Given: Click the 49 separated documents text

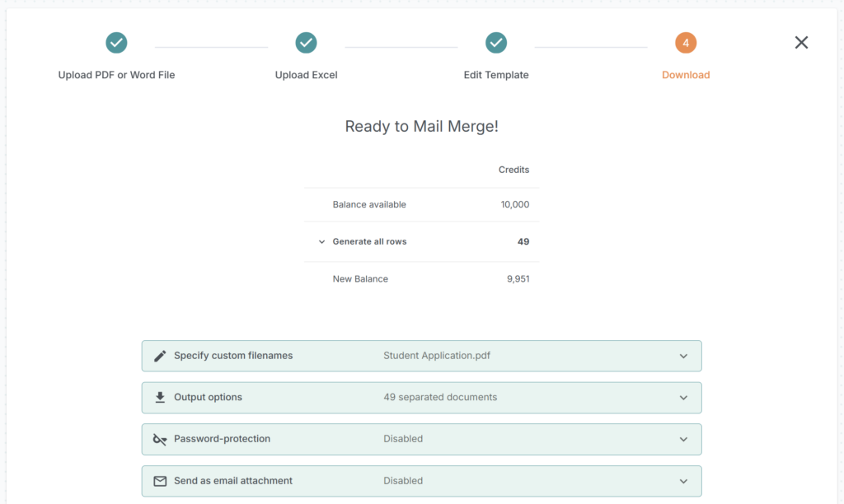Looking at the screenshot, I should coord(440,397).
